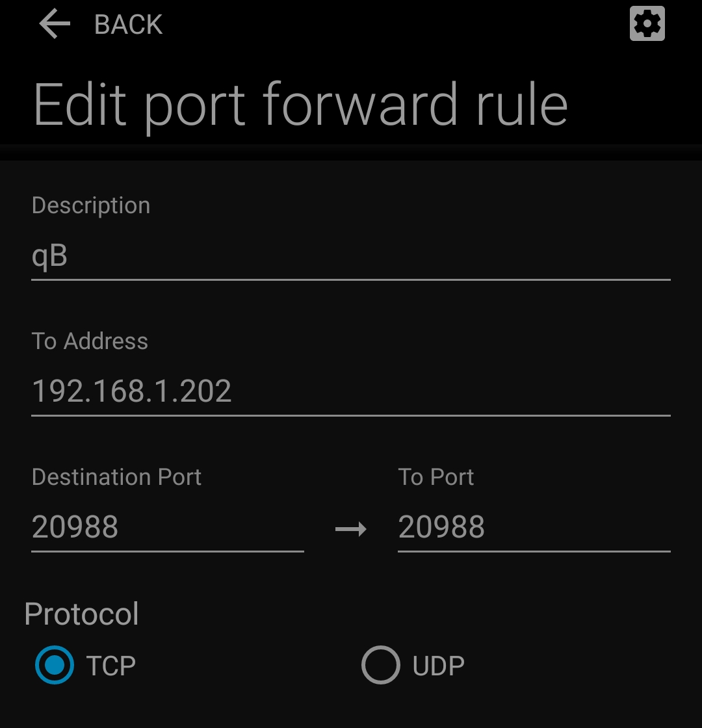This screenshot has height=728, width=702.
Task: Click the To Port label
Action: tap(435, 477)
